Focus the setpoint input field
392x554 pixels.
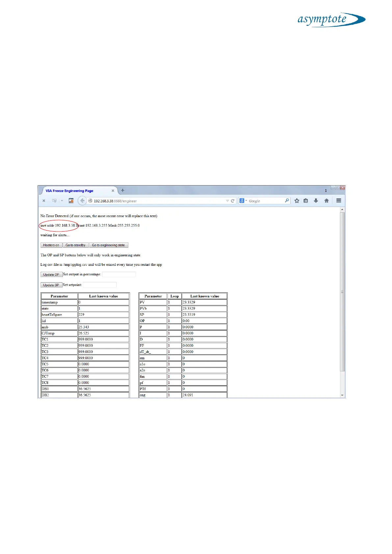pos(99,285)
